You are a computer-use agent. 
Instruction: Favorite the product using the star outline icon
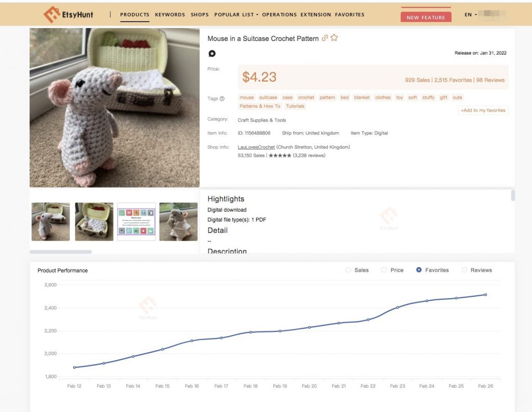[x=335, y=38]
